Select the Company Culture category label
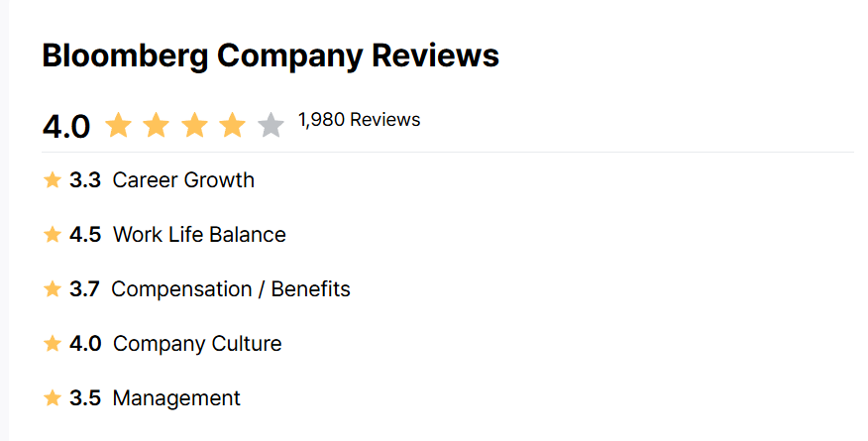This screenshot has width=868, height=441. click(197, 344)
